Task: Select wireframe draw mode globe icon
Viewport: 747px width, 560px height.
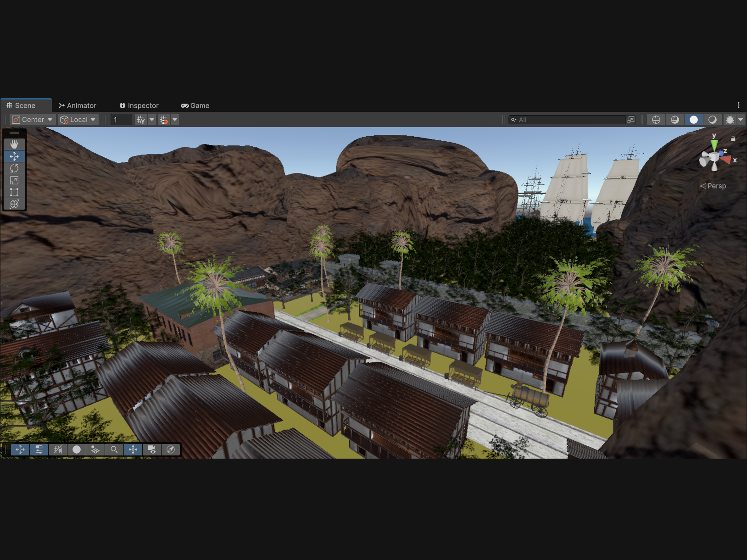Action: [656, 120]
